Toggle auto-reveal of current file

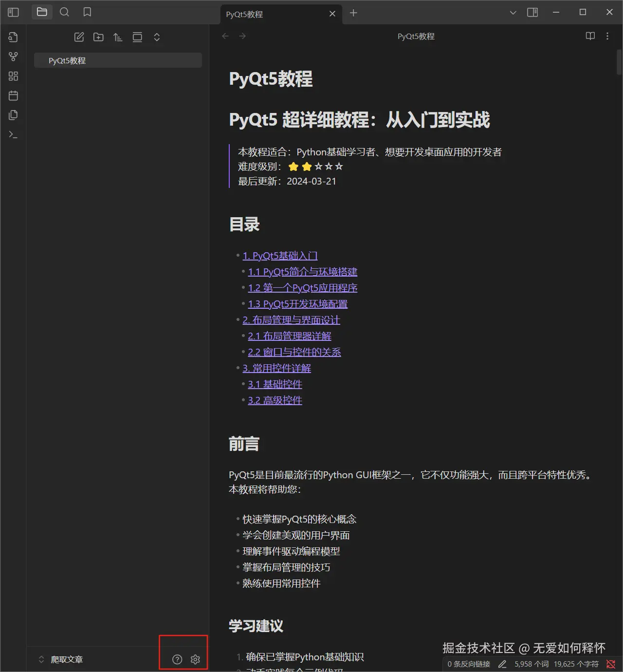pyautogui.click(x=137, y=37)
